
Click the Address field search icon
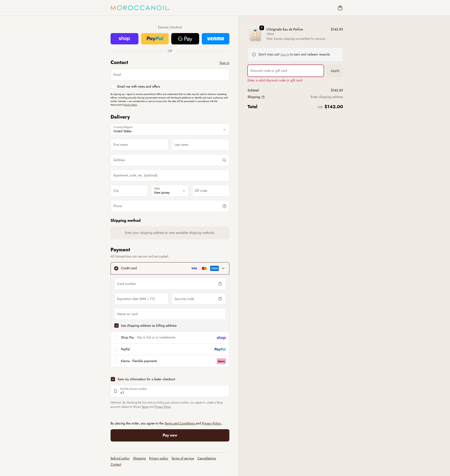224,160
